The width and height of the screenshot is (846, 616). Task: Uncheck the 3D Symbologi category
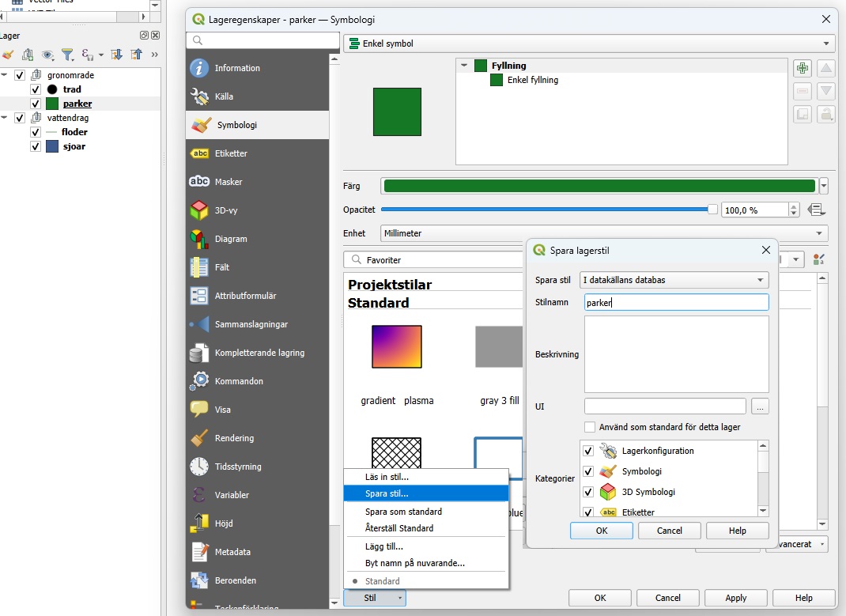click(588, 492)
